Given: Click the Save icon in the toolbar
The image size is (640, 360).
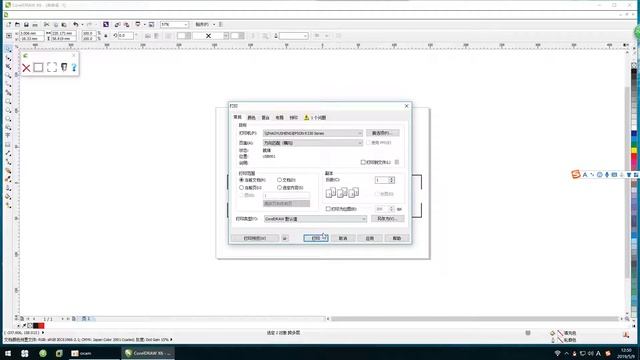Looking at the screenshot, I should [26, 24].
